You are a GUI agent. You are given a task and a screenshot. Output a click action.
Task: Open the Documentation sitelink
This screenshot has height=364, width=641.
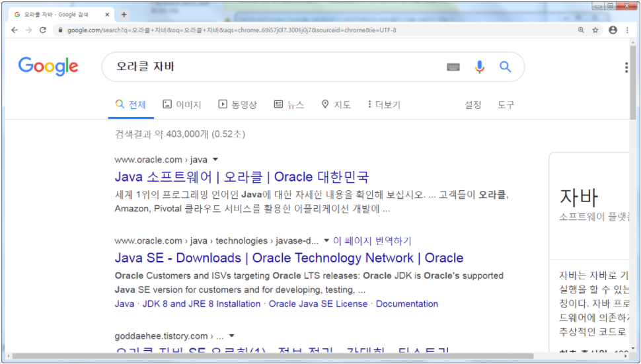[407, 304]
